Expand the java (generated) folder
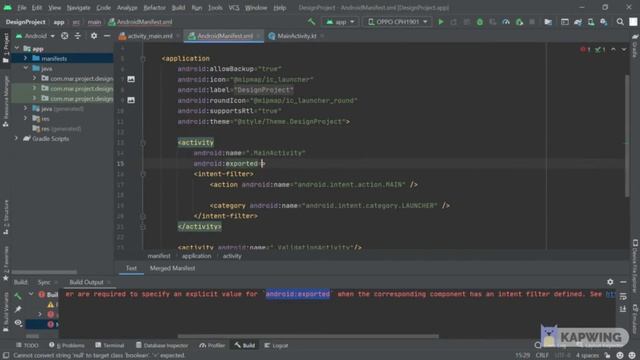Screen dimensions: 640x360 pyautogui.click(x=26, y=109)
